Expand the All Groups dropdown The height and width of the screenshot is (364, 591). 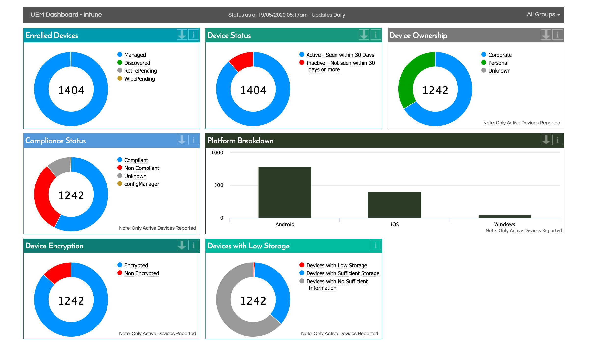[x=543, y=14]
